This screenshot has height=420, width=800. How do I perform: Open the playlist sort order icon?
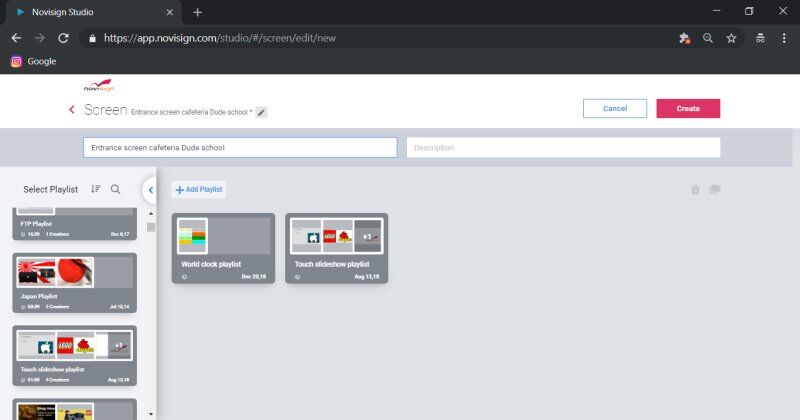96,189
